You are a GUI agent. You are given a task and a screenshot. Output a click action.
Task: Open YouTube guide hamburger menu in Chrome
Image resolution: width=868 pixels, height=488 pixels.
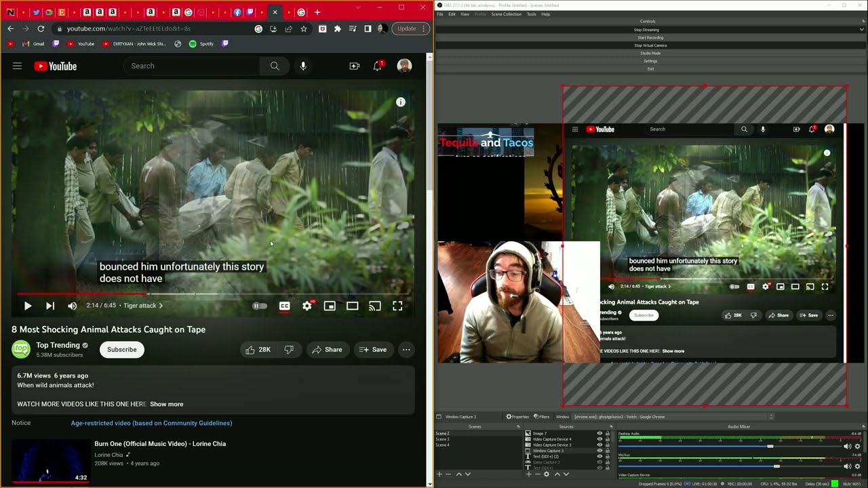point(18,66)
